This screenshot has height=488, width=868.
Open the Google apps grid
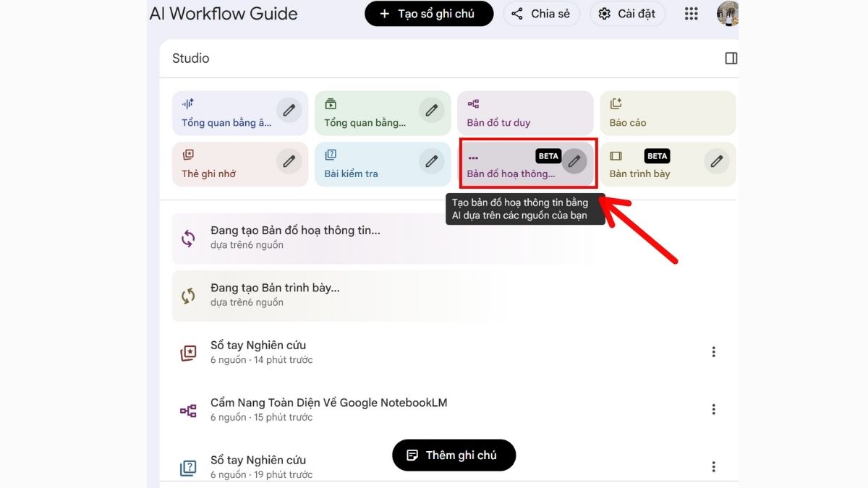tap(691, 13)
